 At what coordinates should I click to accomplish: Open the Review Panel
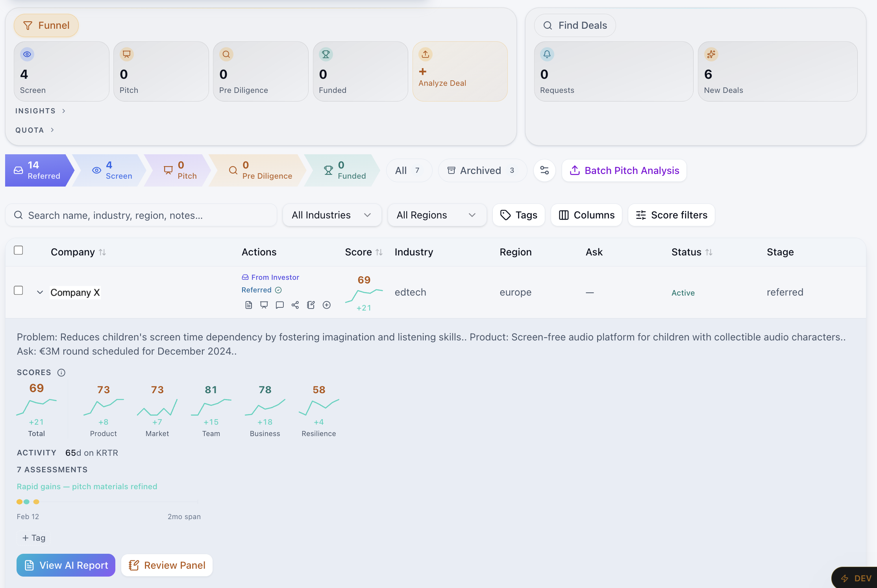tap(167, 565)
